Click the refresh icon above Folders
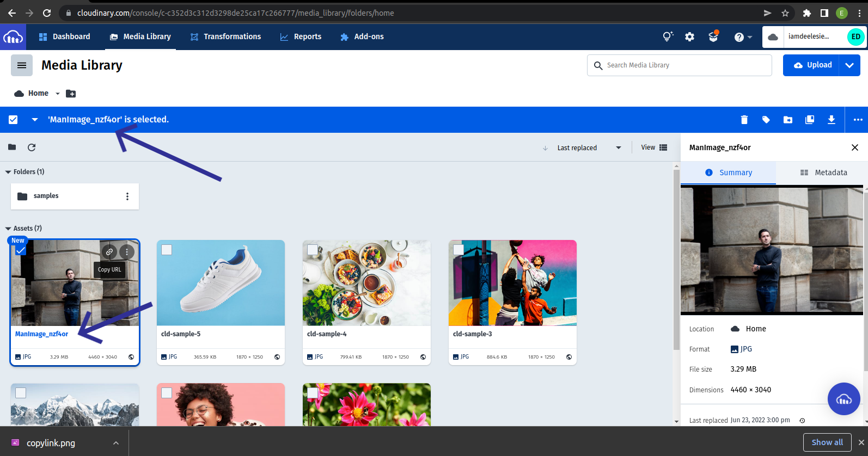This screenshot has width=868, height=456. click(32, 147)
